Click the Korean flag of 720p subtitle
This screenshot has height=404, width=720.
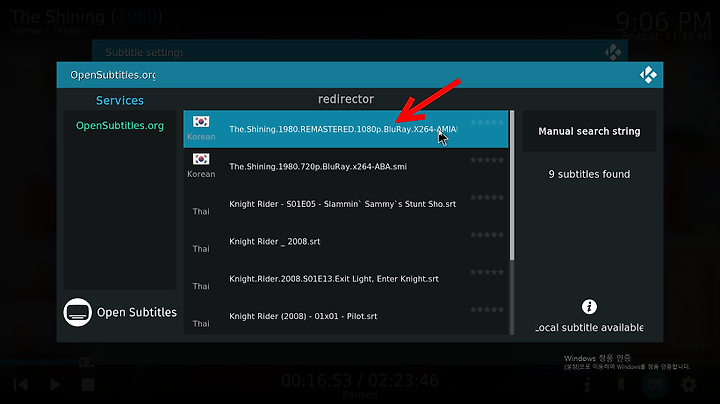(201, 159)
